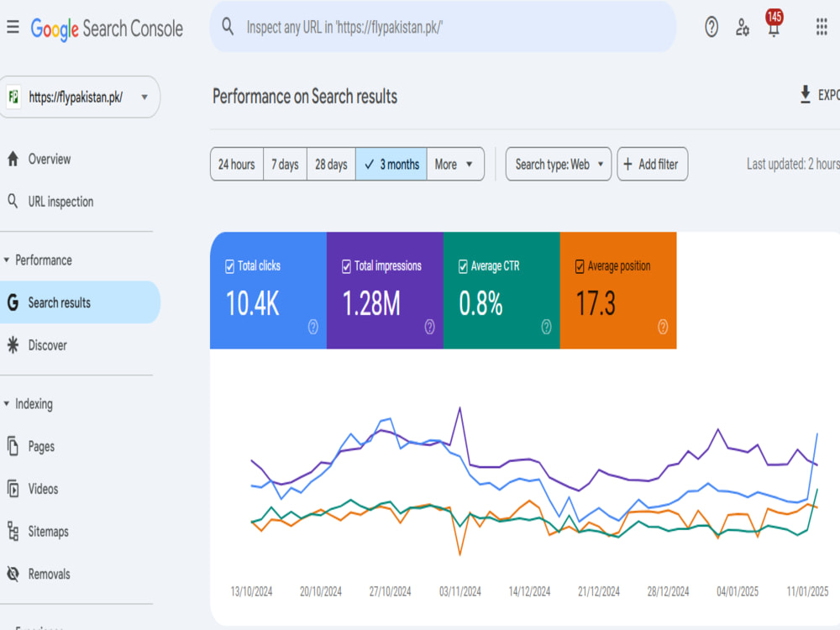This screenshot has width=840, height=630.
Task: Select the 3 months range tab
Action: coord(391,164)
